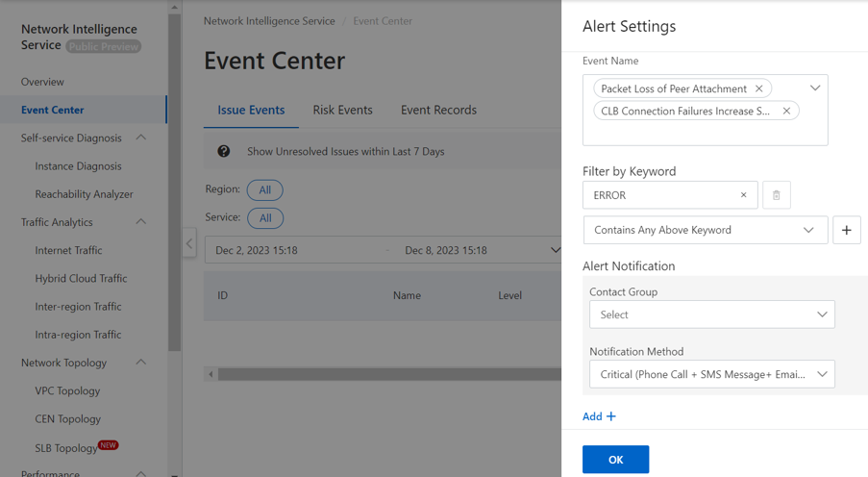Click the plus button to add keyword

[x=846, y=230]
